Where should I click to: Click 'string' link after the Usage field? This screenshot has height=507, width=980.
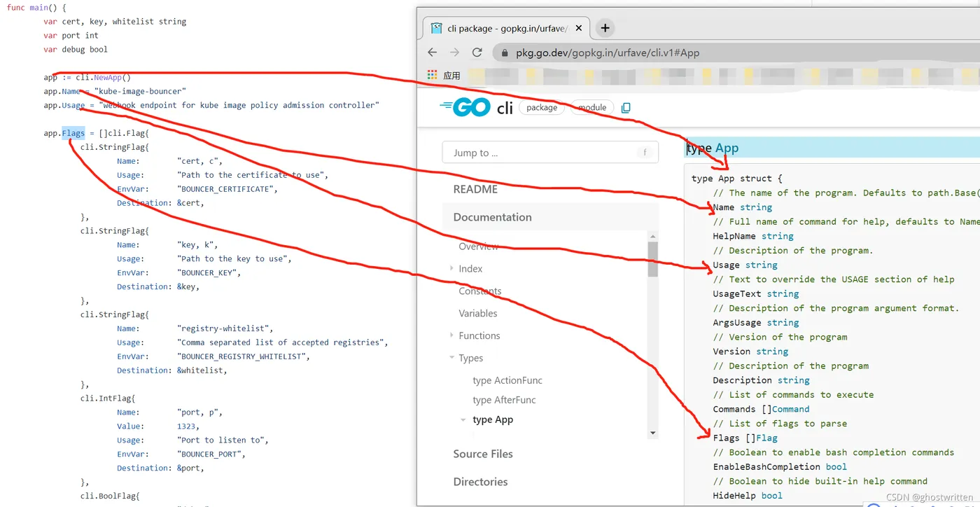[762, 265]
